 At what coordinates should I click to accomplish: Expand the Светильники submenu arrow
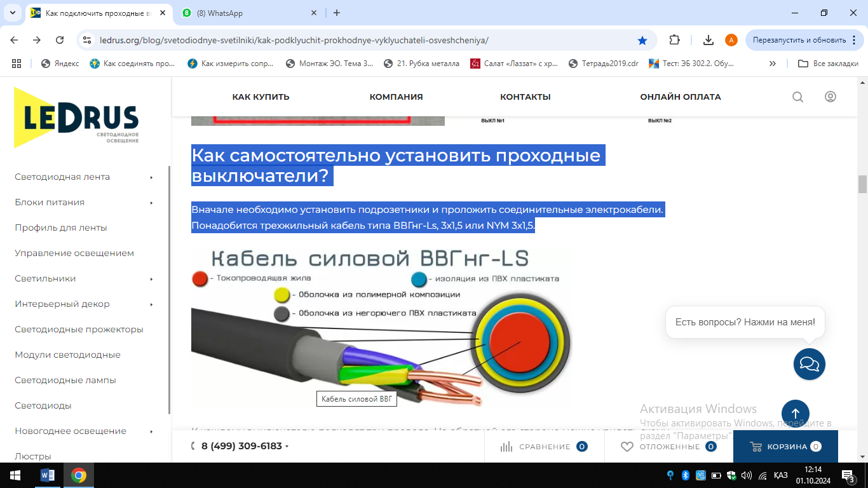tap(151, 279)
